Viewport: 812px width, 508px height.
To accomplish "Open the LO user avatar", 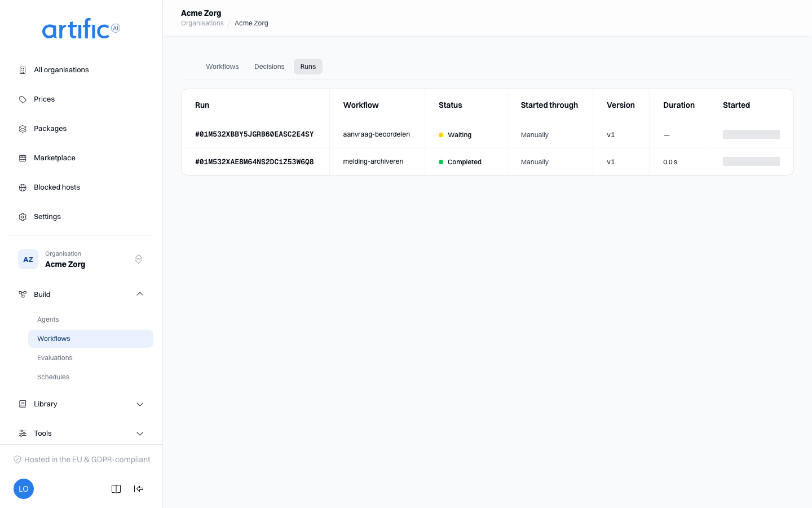I will point(24,489).
